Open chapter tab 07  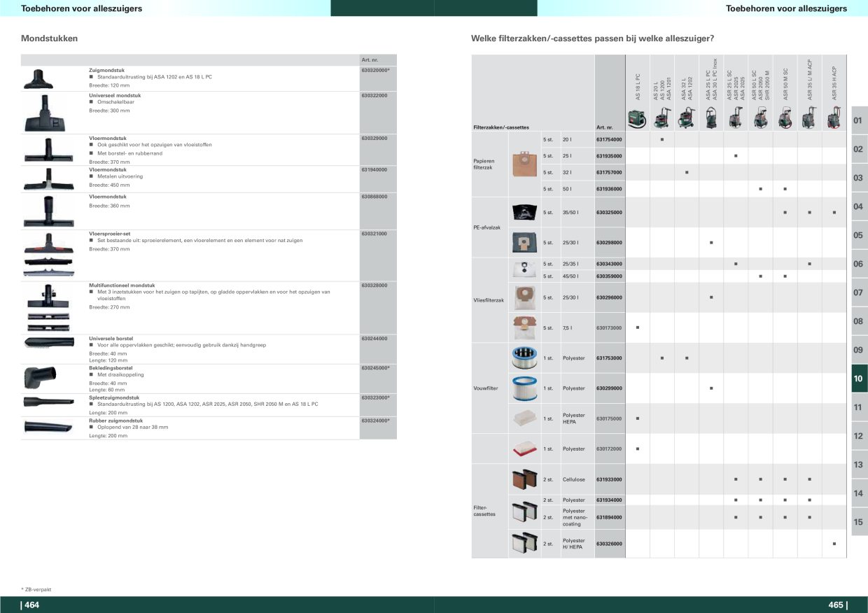pyautogui.click(x=859, y=293)
